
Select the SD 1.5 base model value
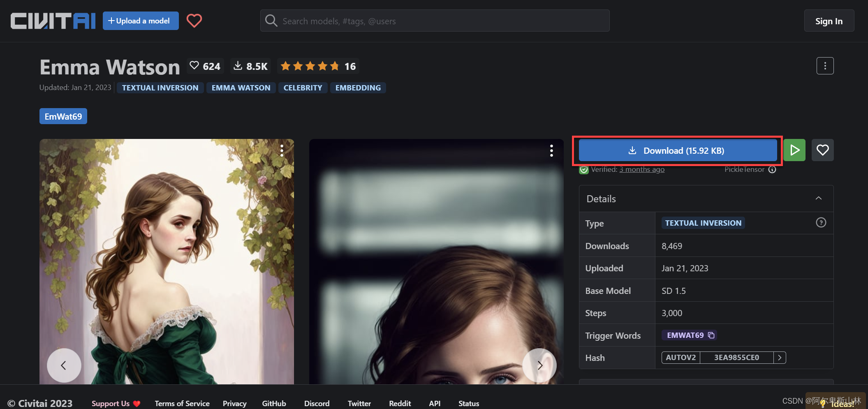click(674, 291)
